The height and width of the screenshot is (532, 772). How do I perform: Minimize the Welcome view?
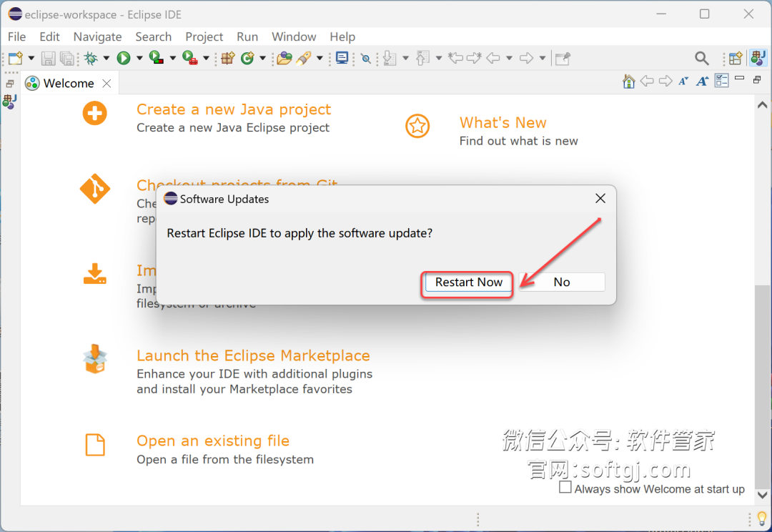coord(740,78)
